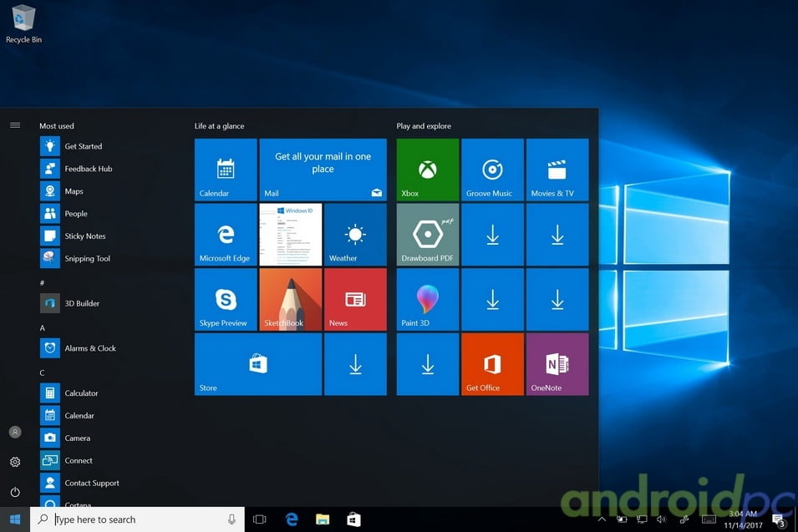Launch Paint 3D tile
This screenshot has height=532, width=798.
[428, 300]
